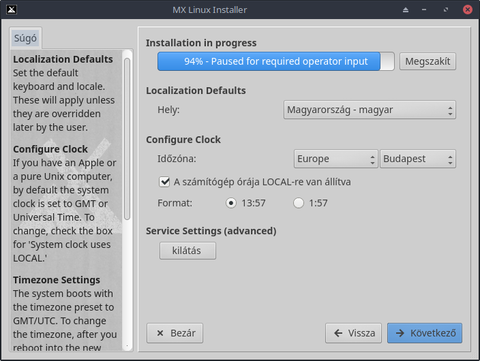
Task: Click the installation progress bar at 94%
Action: [x=276, y=61]
